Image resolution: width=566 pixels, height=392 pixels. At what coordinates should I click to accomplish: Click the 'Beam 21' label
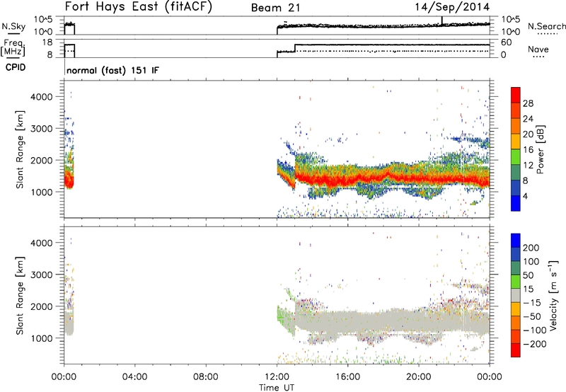coord(276,8)
